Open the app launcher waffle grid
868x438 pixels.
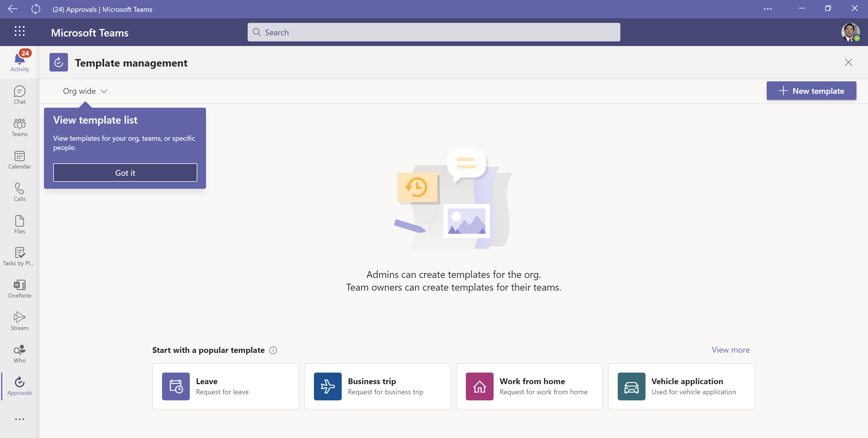(20, 31)
